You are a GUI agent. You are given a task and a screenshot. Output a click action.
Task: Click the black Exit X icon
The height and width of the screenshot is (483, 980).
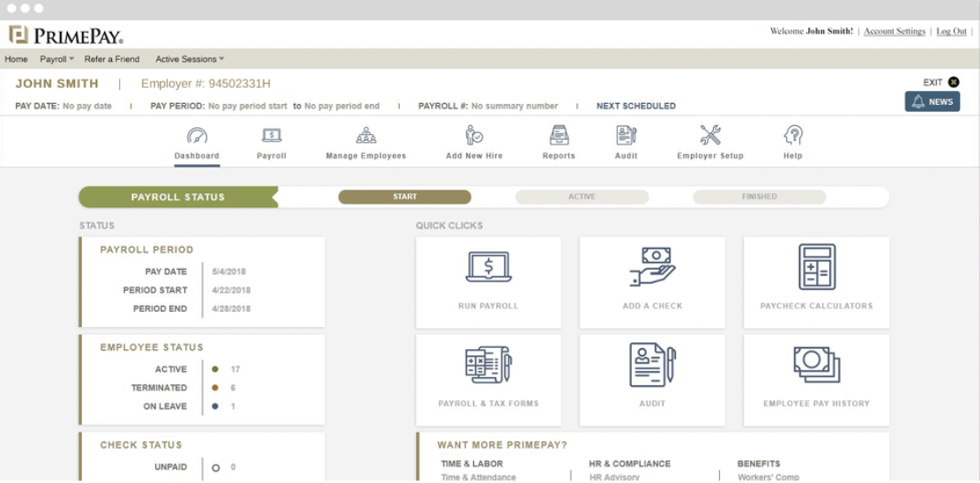(954, 82)
